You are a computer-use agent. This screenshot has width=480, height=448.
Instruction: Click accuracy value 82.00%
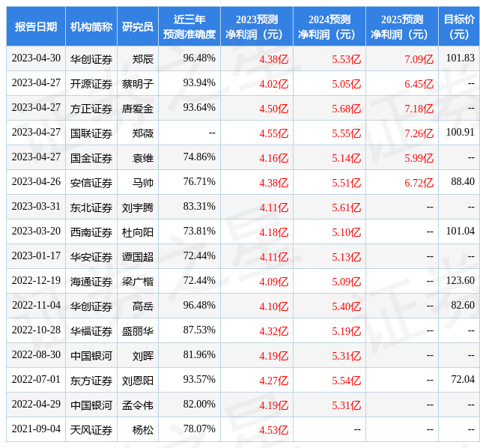coord(199,405)
